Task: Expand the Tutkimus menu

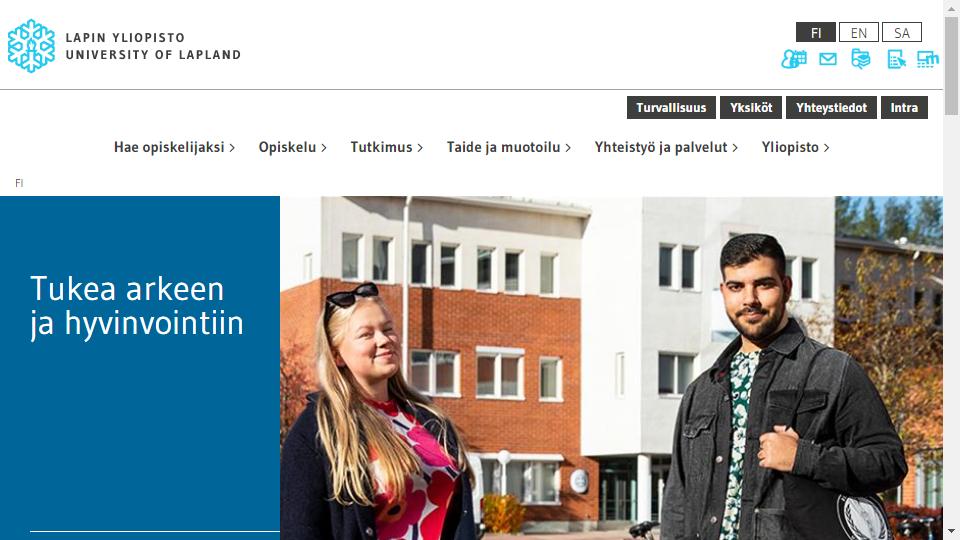Action: (386, 148)
